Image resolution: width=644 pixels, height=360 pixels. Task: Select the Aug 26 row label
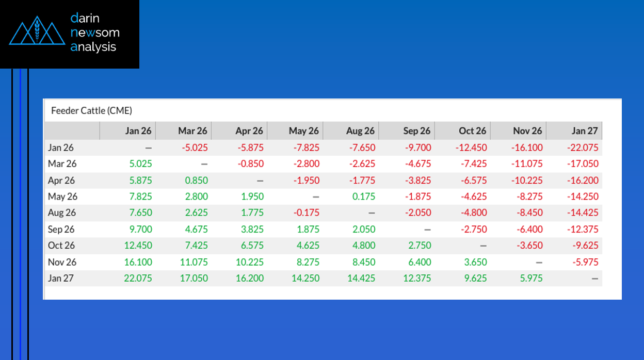point(61,213)
